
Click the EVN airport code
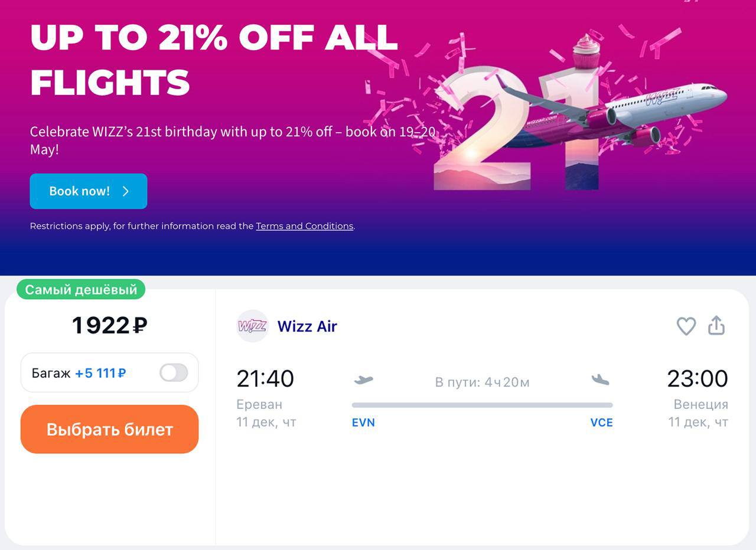tap(363, 423)
